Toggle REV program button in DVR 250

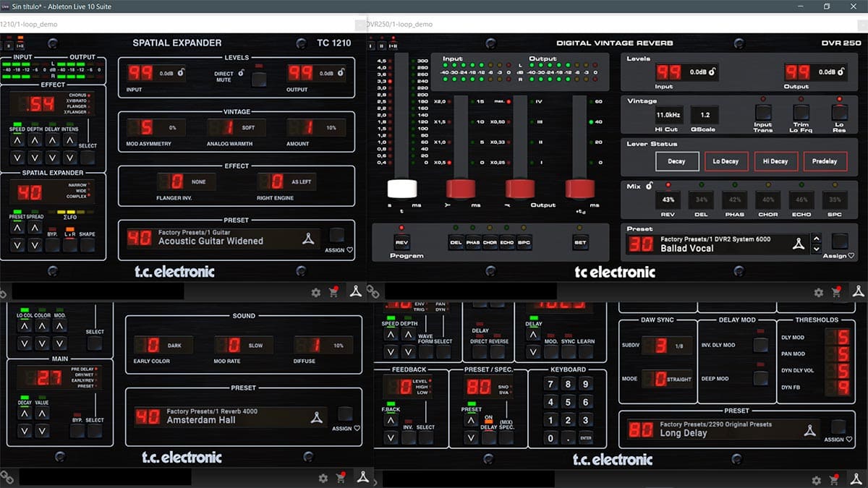click(401, 242)
